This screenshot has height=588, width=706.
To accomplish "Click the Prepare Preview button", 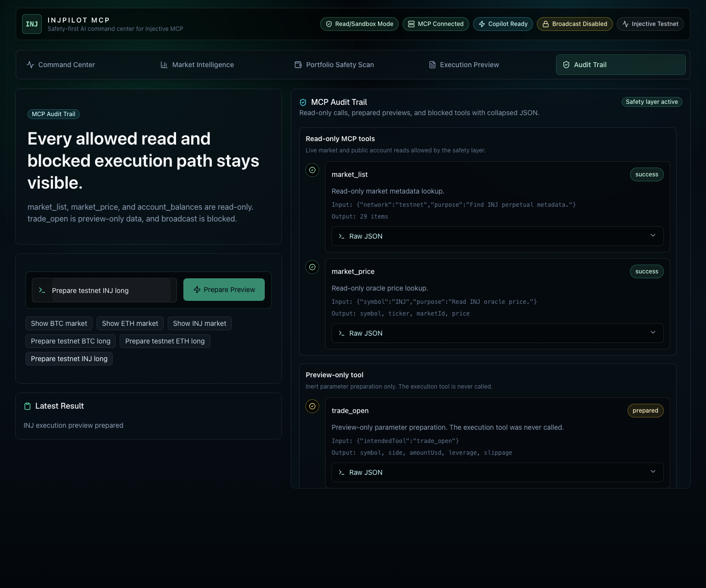I will coord(224,290).
